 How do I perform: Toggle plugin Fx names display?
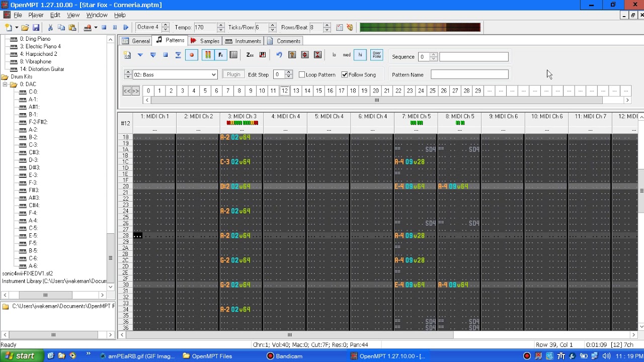point(220,55)
